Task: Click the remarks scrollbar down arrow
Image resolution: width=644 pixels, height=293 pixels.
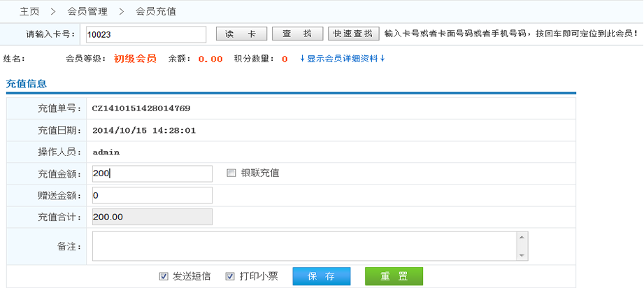Action: point(522,255)
